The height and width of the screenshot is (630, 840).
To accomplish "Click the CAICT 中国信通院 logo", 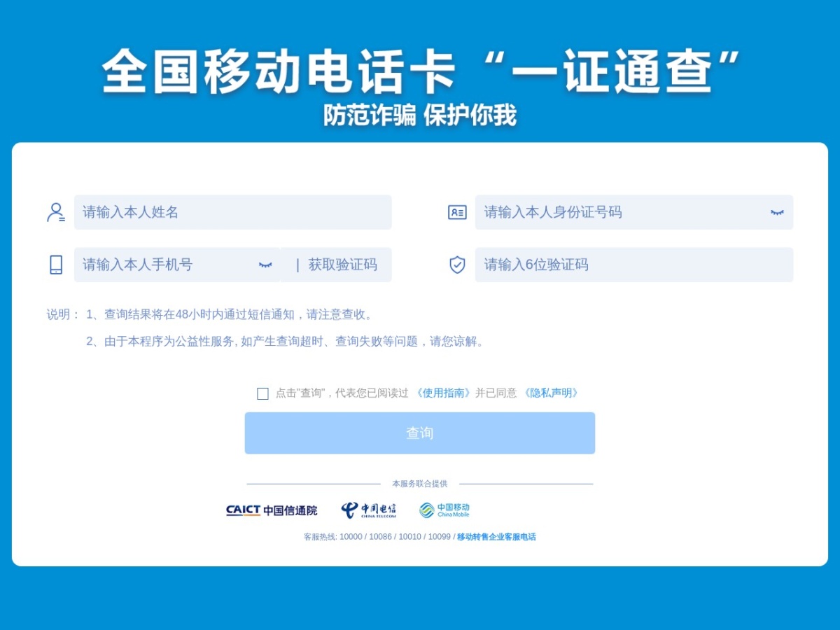I will tap(272, 510).
